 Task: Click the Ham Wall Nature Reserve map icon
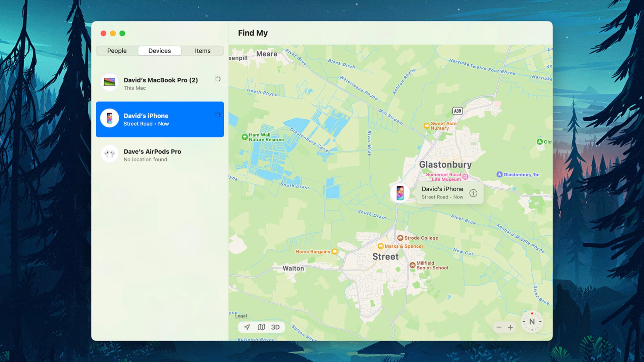click(x=245, y=137)
